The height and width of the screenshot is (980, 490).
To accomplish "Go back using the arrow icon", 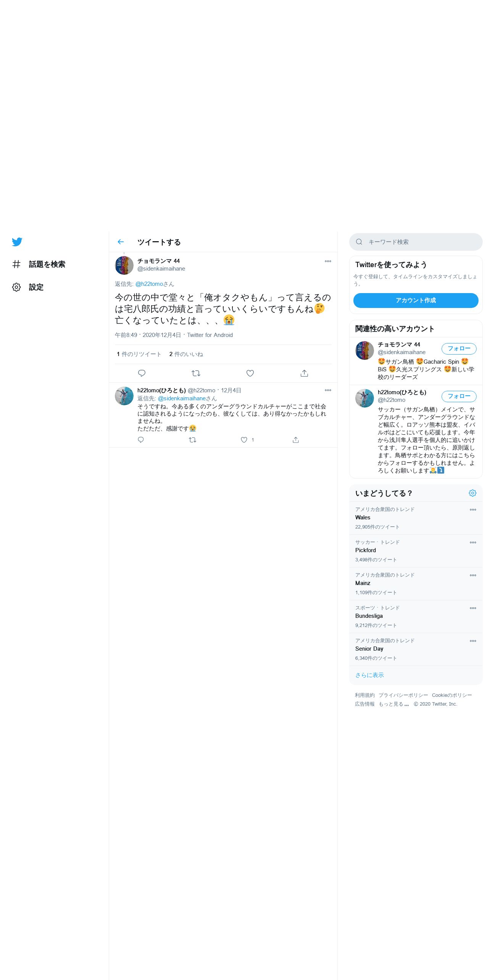I will (x=121, y=242).
